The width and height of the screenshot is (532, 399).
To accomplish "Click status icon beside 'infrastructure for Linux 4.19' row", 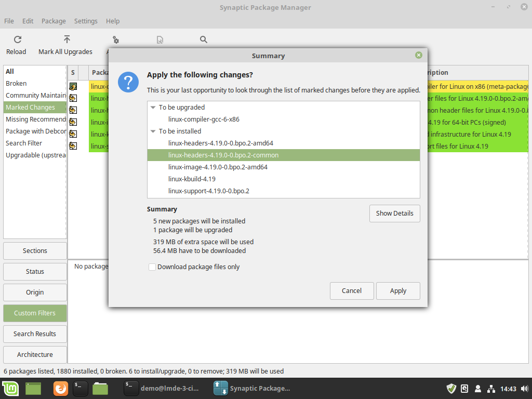I will (73, 134).
